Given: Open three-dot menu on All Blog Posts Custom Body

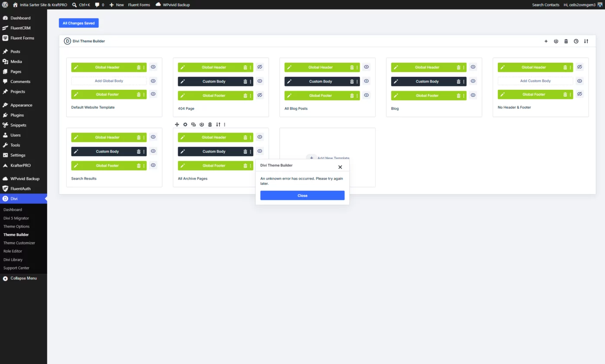Looking at the screenshot, I should tap(357, 82).
